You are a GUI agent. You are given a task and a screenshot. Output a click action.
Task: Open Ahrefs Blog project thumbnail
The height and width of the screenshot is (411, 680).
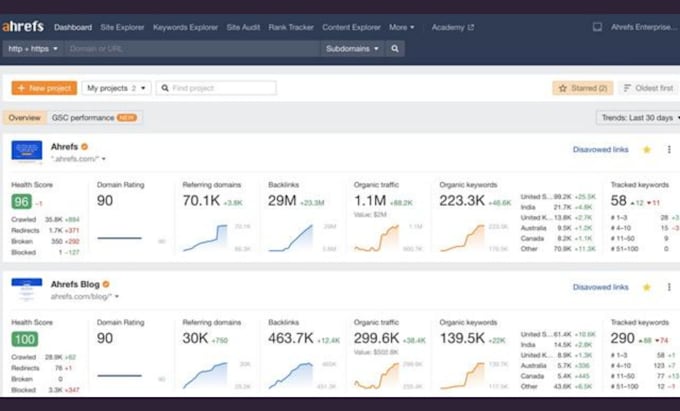27,289
